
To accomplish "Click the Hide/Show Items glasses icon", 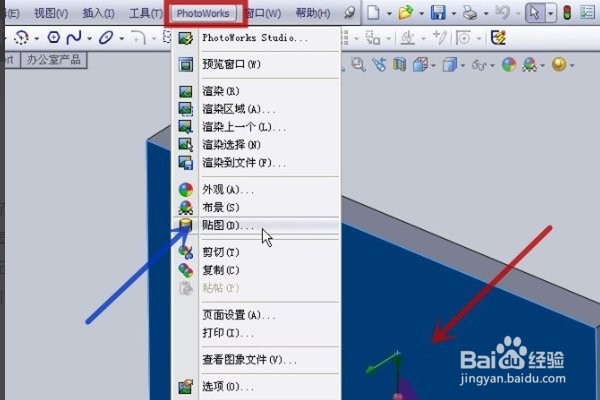I will pos(479,65).
